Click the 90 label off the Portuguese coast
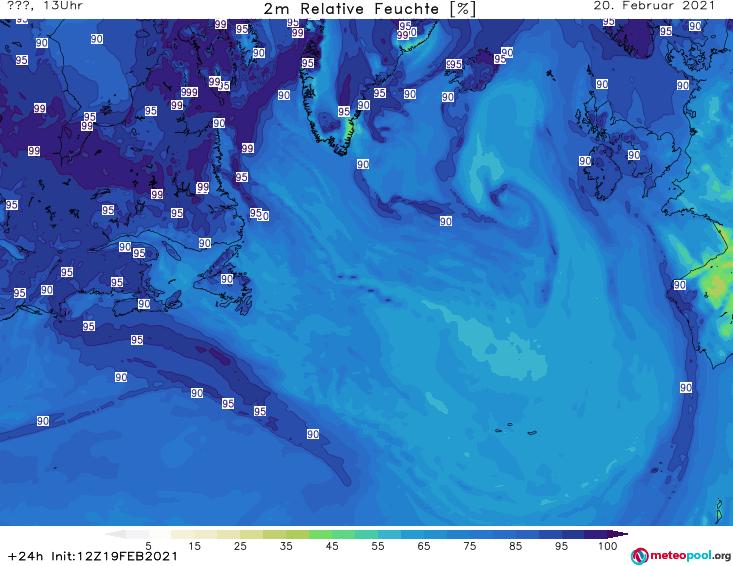Image resolution: width=733 pixels, height=566 pixels. tap(680, 285)
